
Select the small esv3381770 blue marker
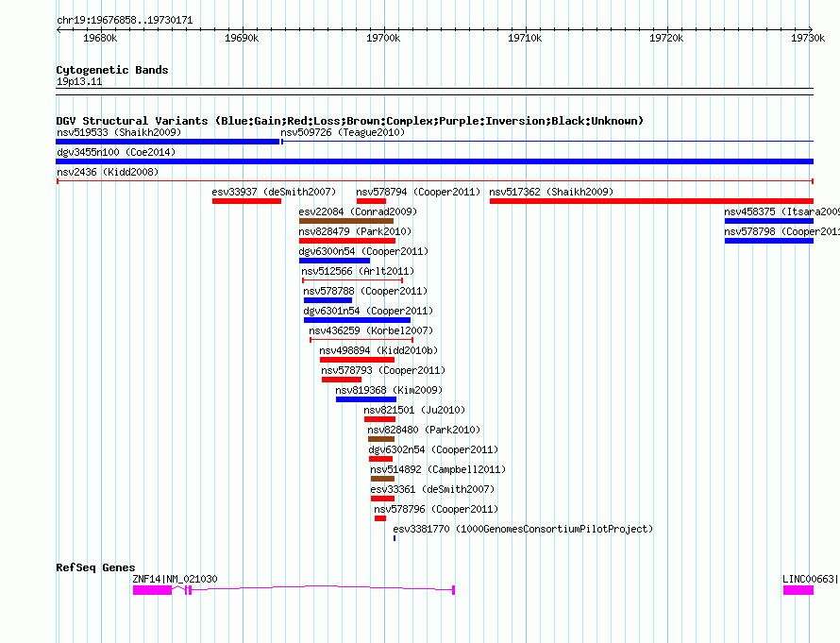click(x=395, y=538)
